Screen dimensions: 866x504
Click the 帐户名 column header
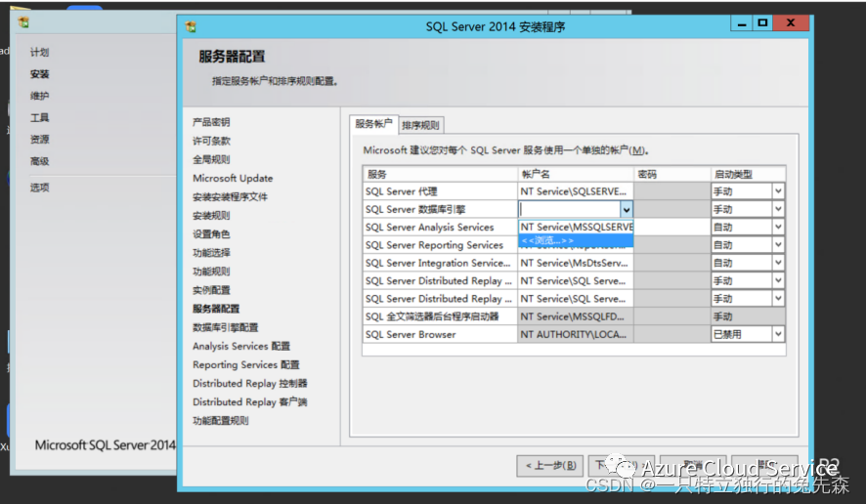576,174
